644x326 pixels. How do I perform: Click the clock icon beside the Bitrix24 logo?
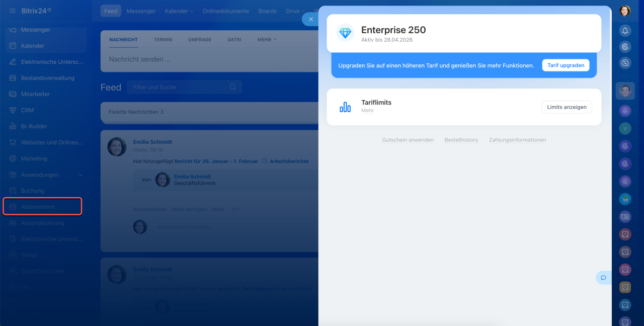49,10
